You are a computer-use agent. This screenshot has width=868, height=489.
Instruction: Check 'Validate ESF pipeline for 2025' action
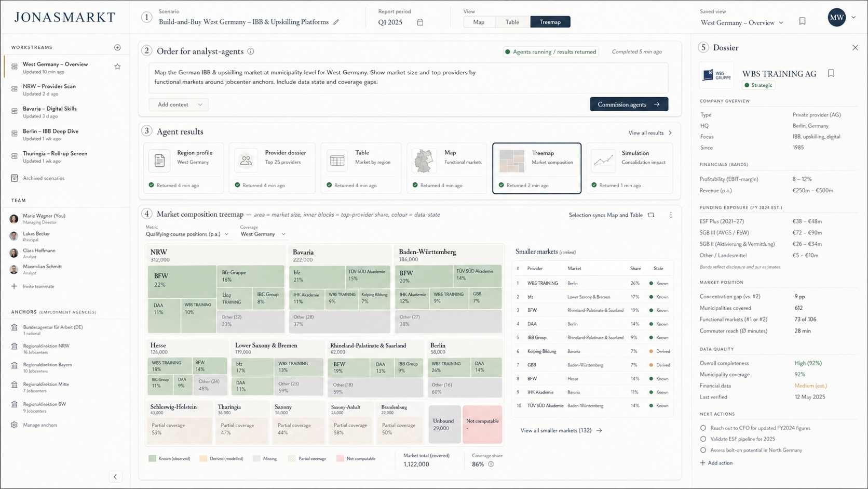[x=703, y=439]
